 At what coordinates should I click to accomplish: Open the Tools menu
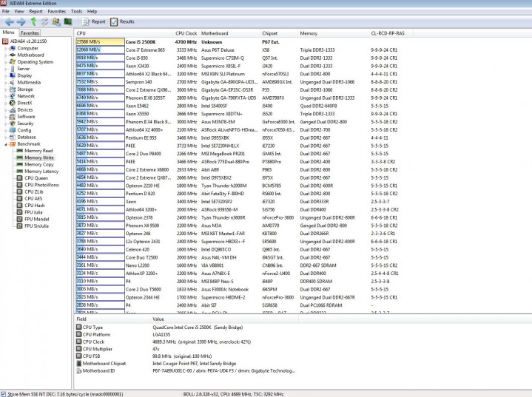point(76,11)
